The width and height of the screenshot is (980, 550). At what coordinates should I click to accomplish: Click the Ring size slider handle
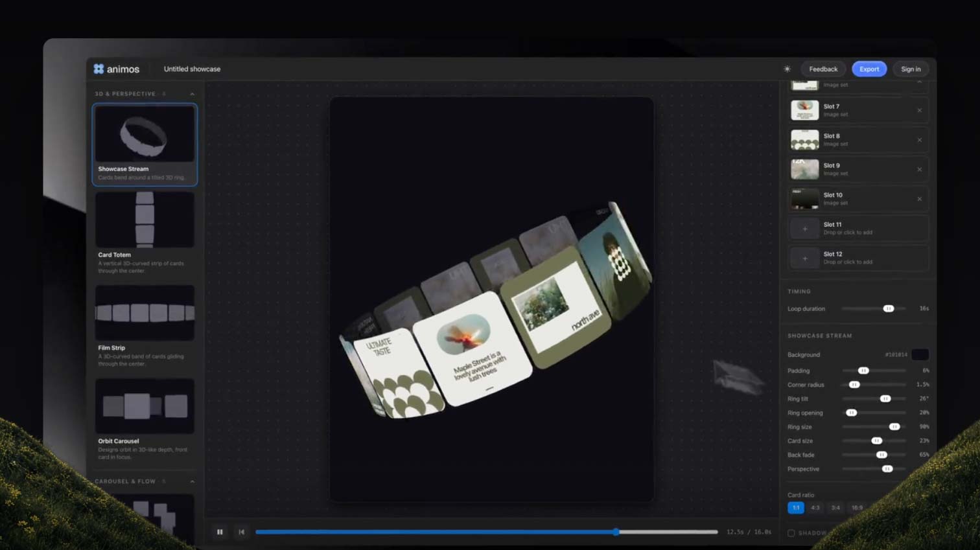tap(894, 426)
